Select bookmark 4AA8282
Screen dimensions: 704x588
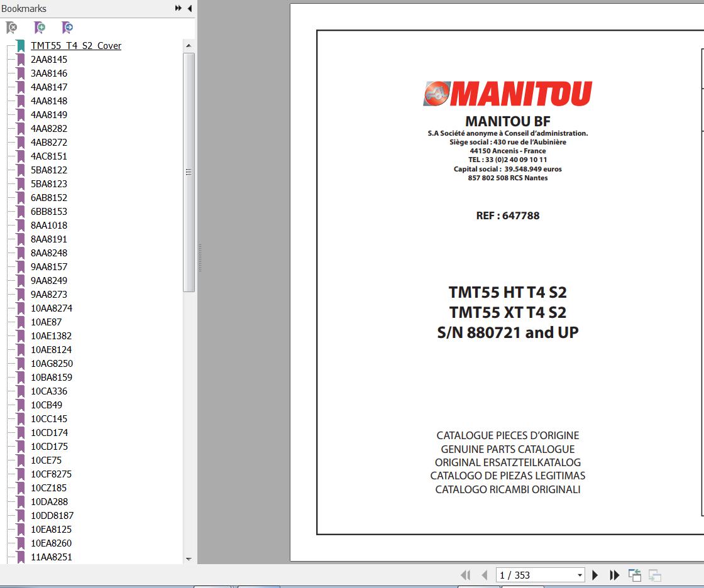pyautogui.click(x=49, y=129)
